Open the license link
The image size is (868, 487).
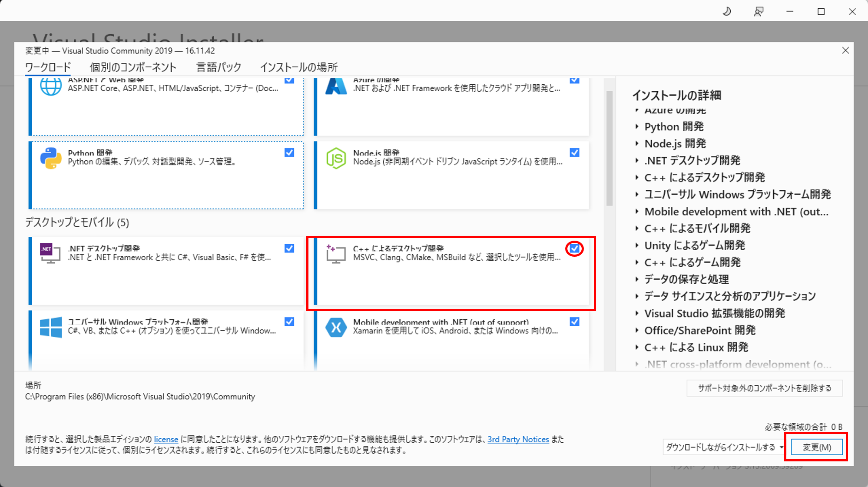[166, 440]
